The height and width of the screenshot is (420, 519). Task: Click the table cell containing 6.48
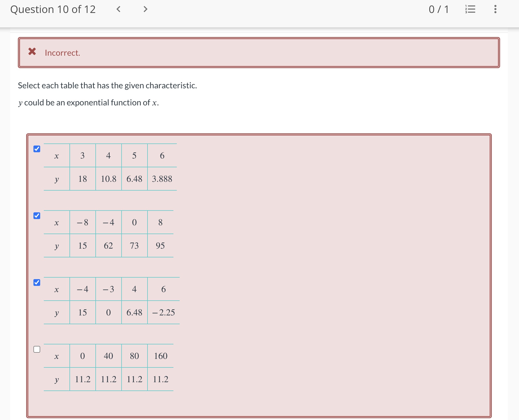coord(134,179)
